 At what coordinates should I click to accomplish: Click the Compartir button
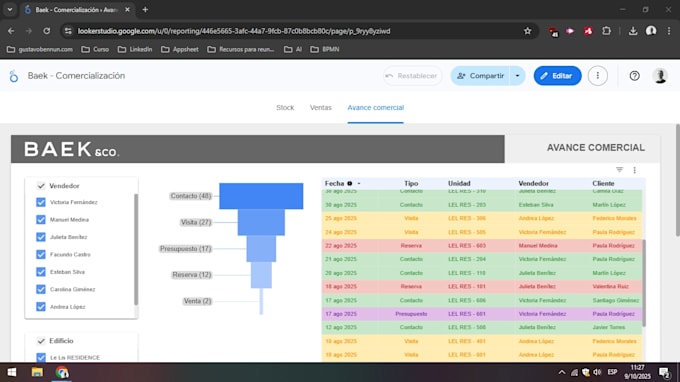point(481,76)
